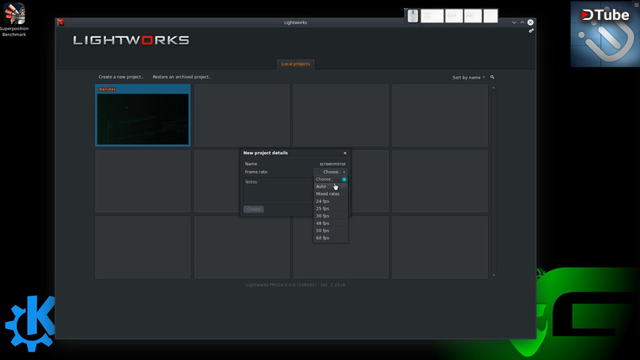Choose 25 fps frame rate
Image resolution: width=640 pixels, height=360 pixels.
(331, 209)
